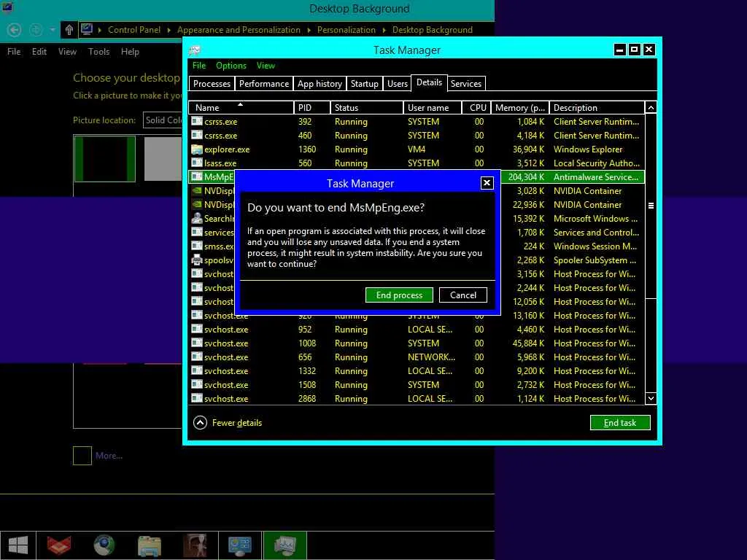Expand Control Panel breadcrumb arrow
The height and width of the screenshot is (560, 747).
(169, 30)
